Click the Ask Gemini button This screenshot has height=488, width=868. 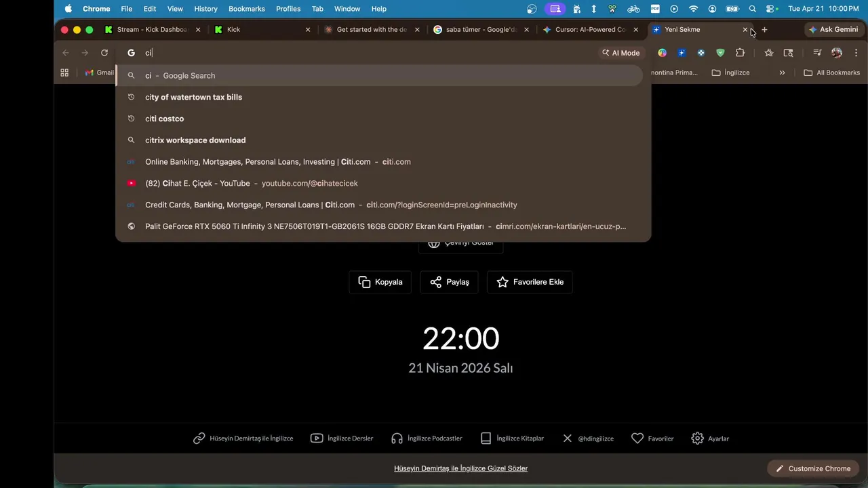pos(833,30)
